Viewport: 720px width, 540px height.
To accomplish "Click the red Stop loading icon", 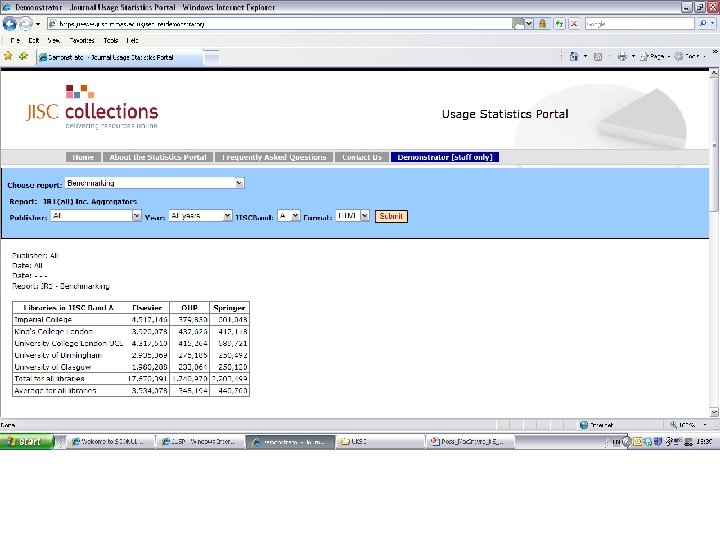I will pos(574,24).
